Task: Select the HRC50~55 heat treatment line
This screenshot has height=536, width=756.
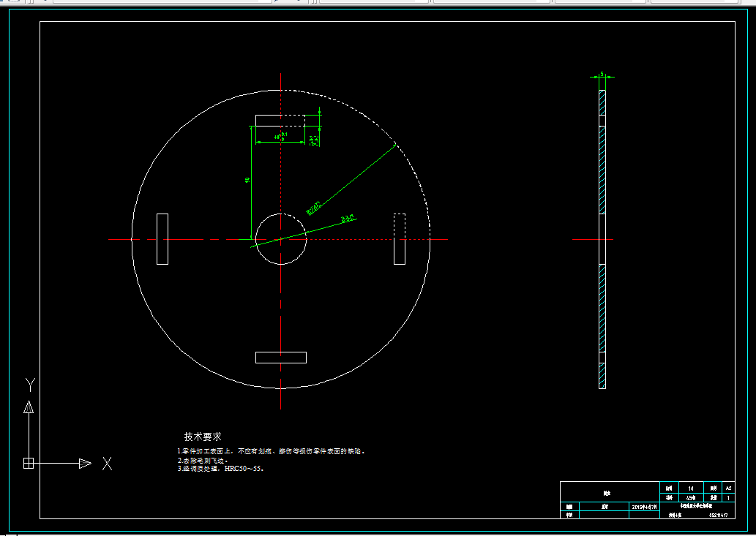Action: tap(221, 468)
